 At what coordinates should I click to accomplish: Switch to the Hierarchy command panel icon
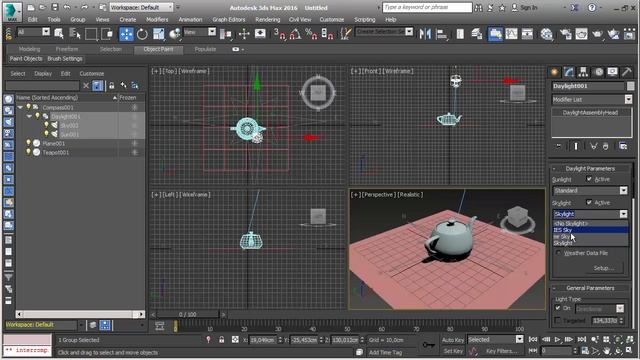click(x=583, y=72)
